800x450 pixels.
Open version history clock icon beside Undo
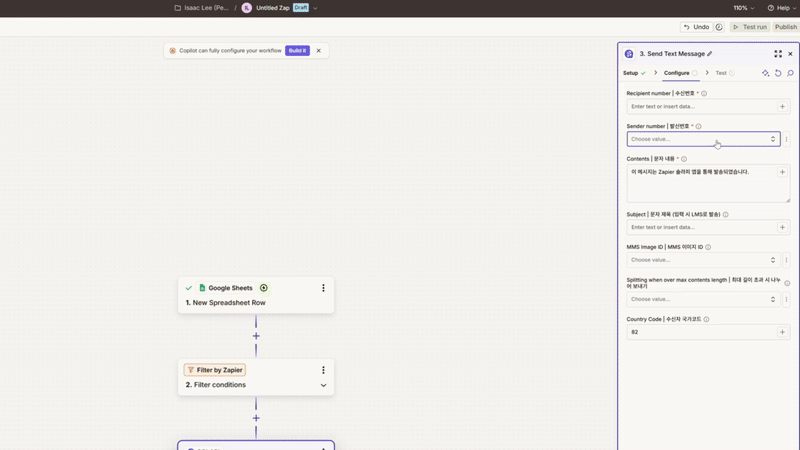point(718,27)
